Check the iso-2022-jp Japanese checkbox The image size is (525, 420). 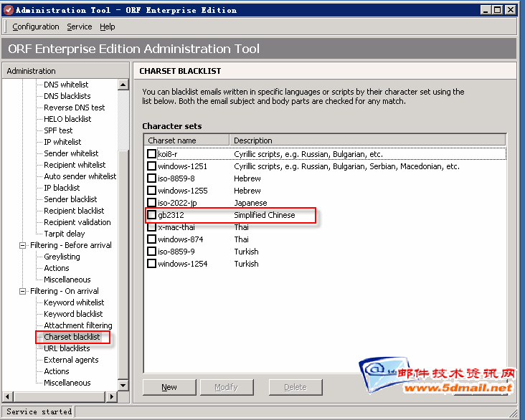point(151,203)
